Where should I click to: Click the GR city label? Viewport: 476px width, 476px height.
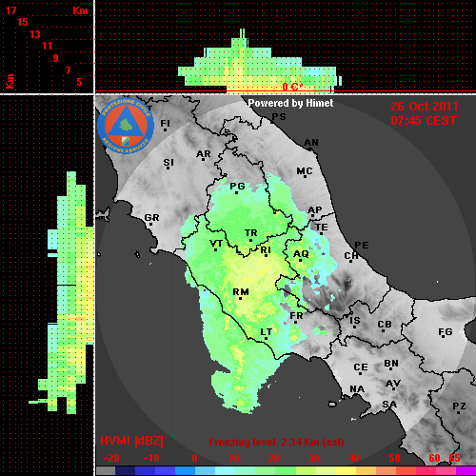coord(151,218)
